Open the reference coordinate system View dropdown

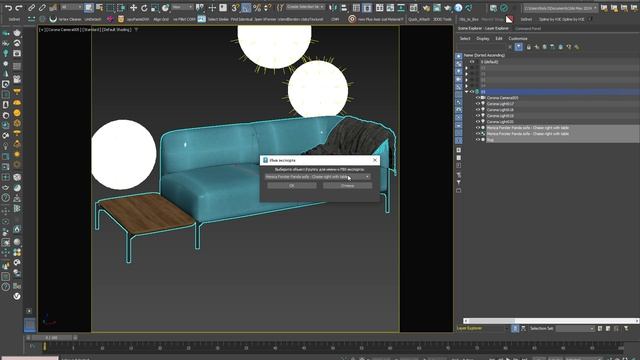[182, 7]
